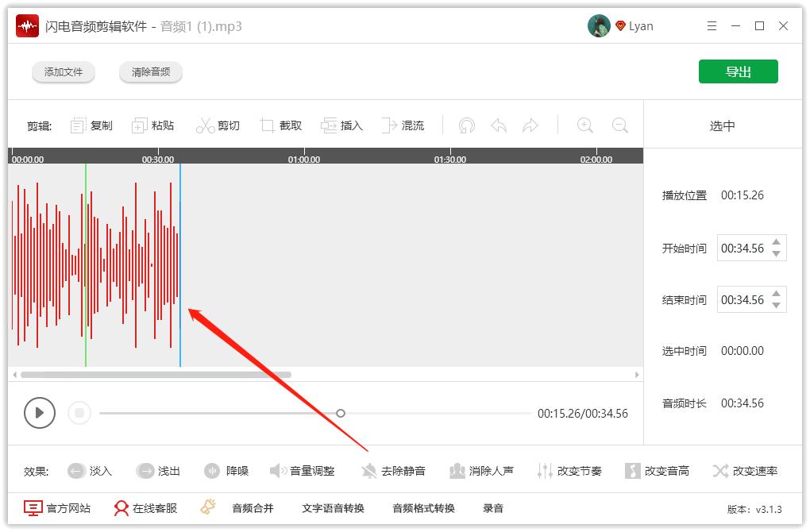Toggle the headphone preview icon

point(466,125)
